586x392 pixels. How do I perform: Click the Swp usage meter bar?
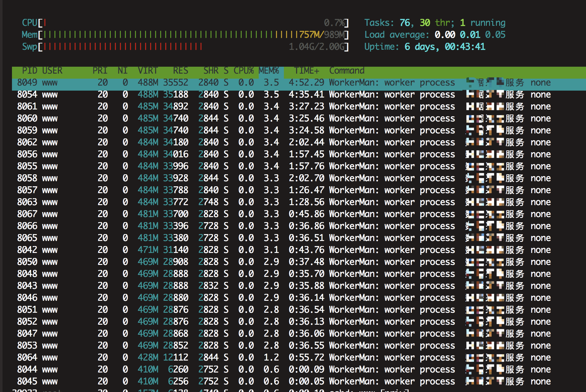point(185,47)
